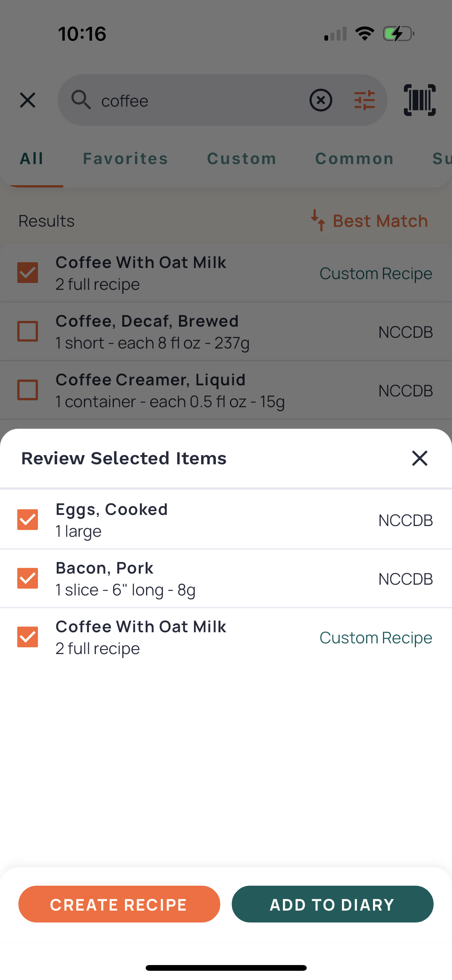452x980 pixels.
Task: Select the Coffee Creamer, Liquid checkbox
Action: pyautogui.click(x=28, y=390)
